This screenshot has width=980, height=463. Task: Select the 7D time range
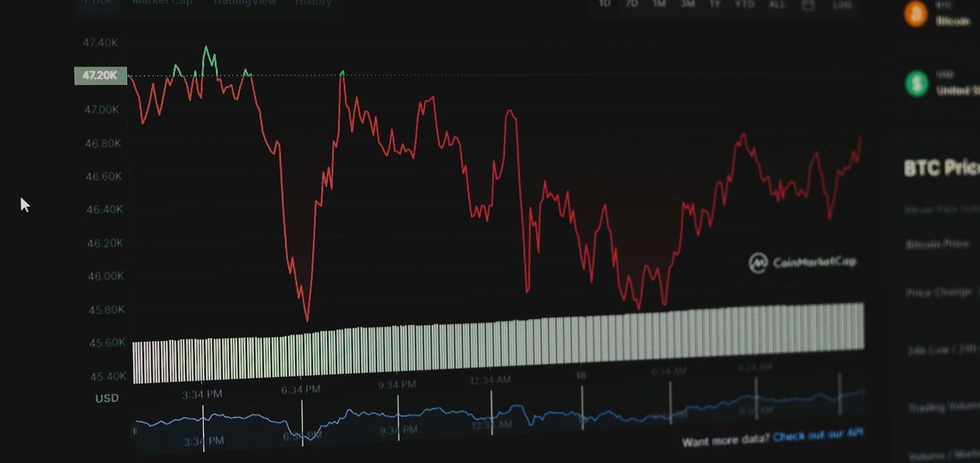pos(632,4)
